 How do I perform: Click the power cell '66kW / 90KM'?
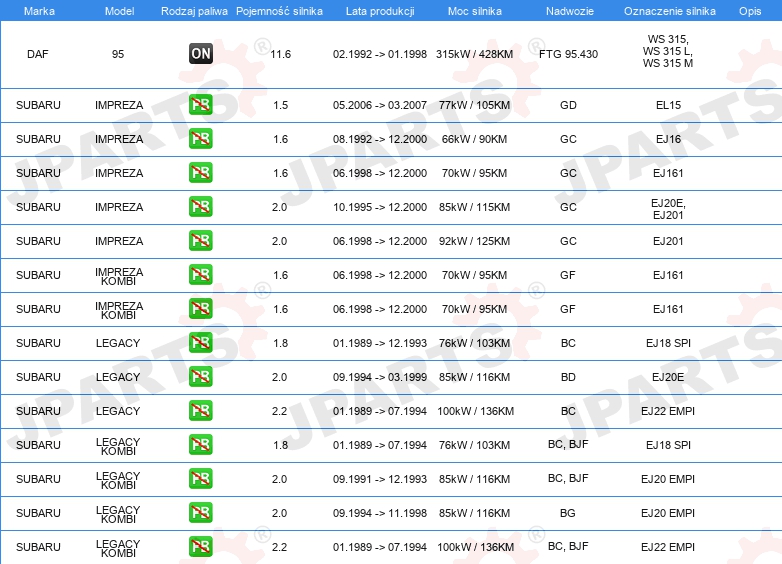click(474, 139)
